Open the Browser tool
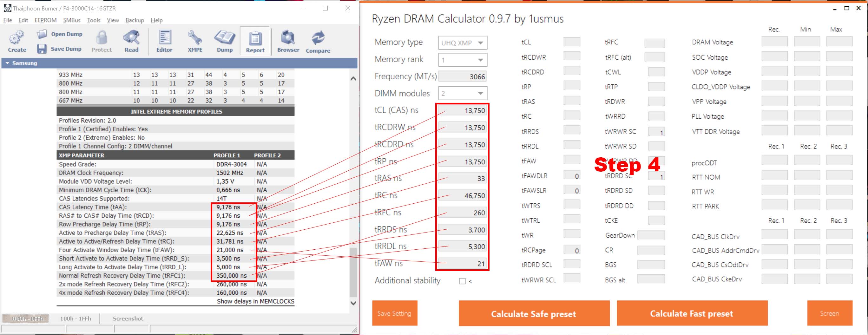868x335 pixels. (288, 41)
